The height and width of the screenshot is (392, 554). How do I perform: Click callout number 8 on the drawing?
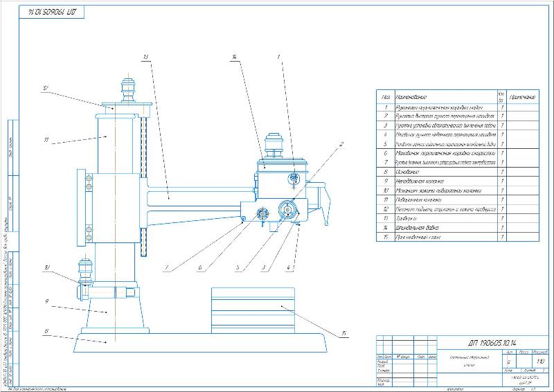[46, 331]
